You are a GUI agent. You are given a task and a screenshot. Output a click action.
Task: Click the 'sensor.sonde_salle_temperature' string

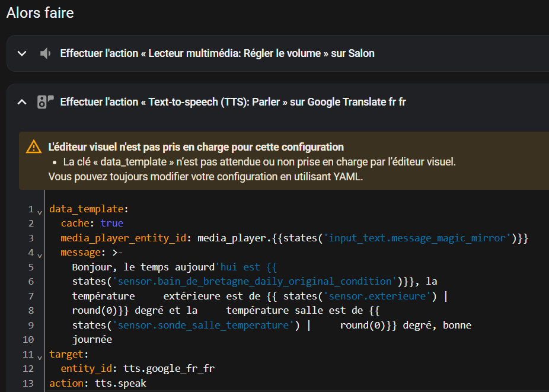203,325
